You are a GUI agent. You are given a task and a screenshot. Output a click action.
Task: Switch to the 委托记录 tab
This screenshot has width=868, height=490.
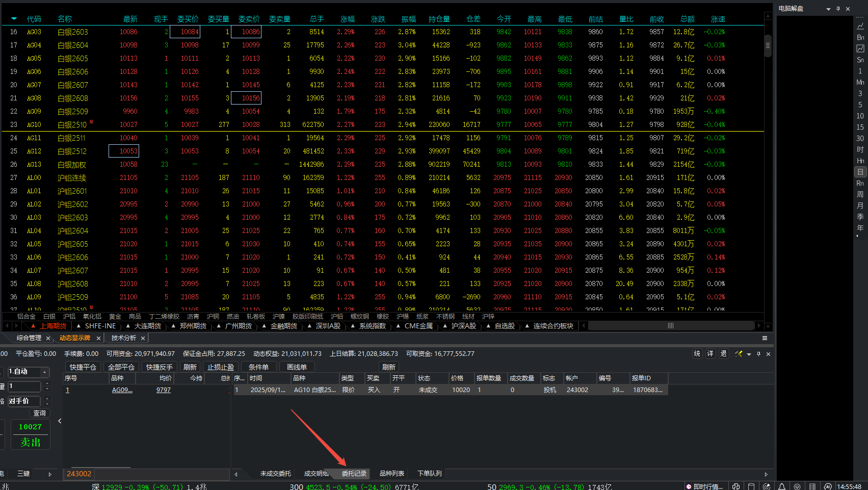pyautogui.click(x=354, y=474)
